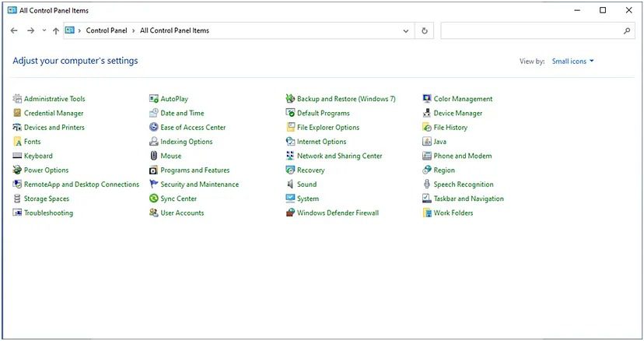The width and height of the screenshot is (644, 341).
Task: Click the Device Manager icon
Action: click(x=427, y=113)
